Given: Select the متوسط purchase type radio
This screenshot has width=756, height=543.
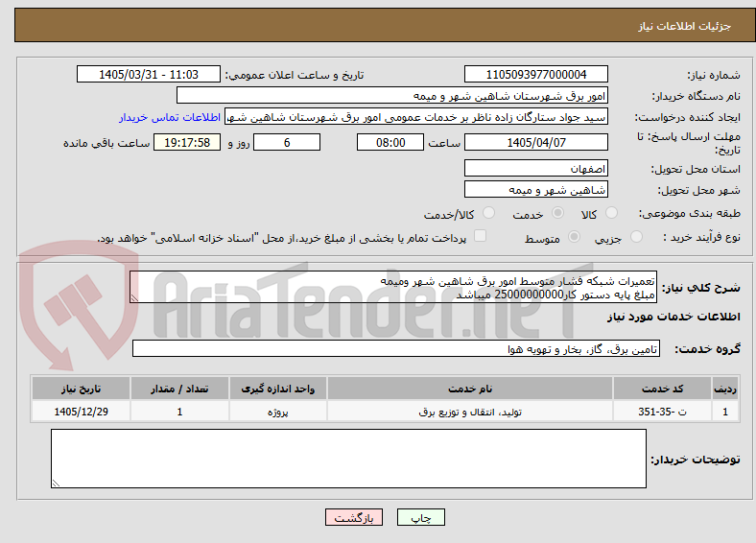Looking at the screenshot, I should pyautogui.click(x=574, y=236).
